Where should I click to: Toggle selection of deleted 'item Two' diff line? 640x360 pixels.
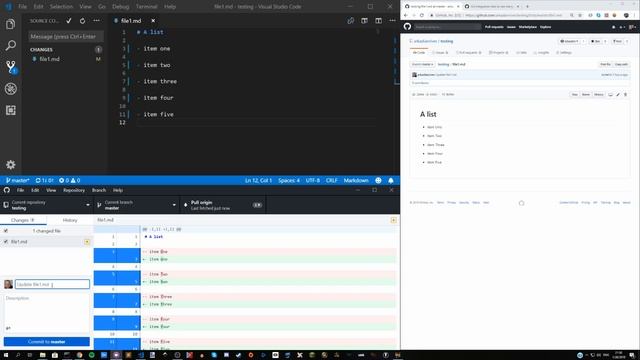click(x=117, y=274)
